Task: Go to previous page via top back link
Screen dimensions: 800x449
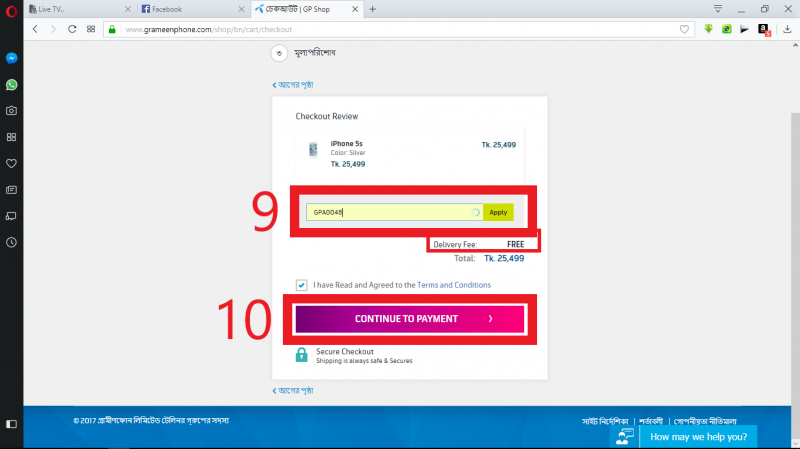Action: pyautogui.click(x=293, y=85)
